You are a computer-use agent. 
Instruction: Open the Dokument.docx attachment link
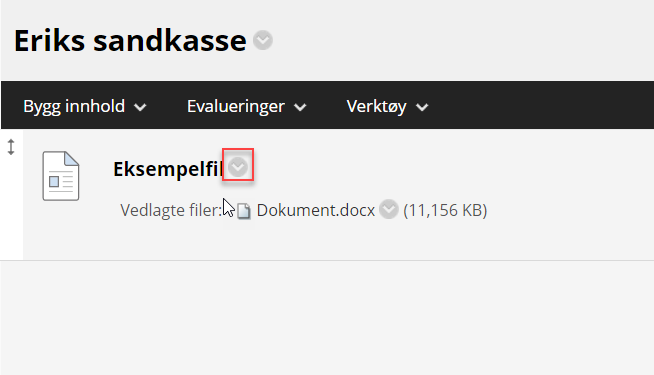[316, 210]
